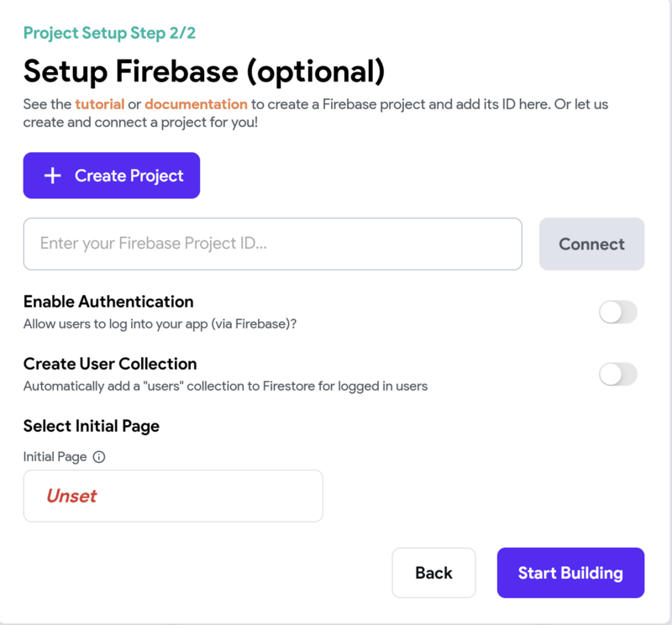Click the Connect button
This screenshot has height=625, width=672.
[x=591, y=244]
